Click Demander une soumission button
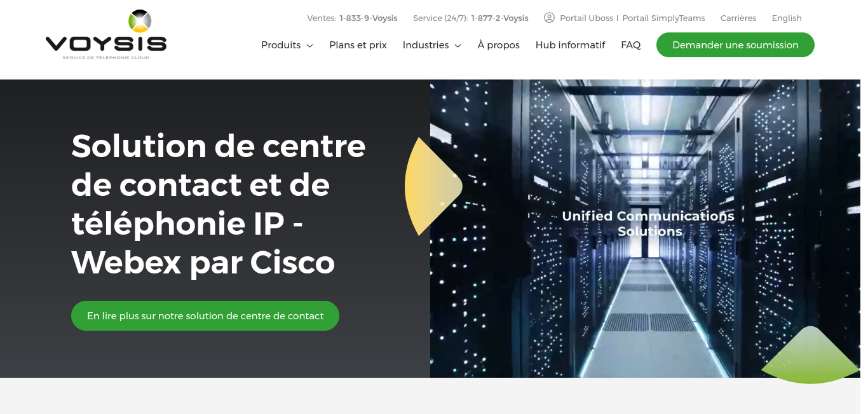 [x=735, y=45]
